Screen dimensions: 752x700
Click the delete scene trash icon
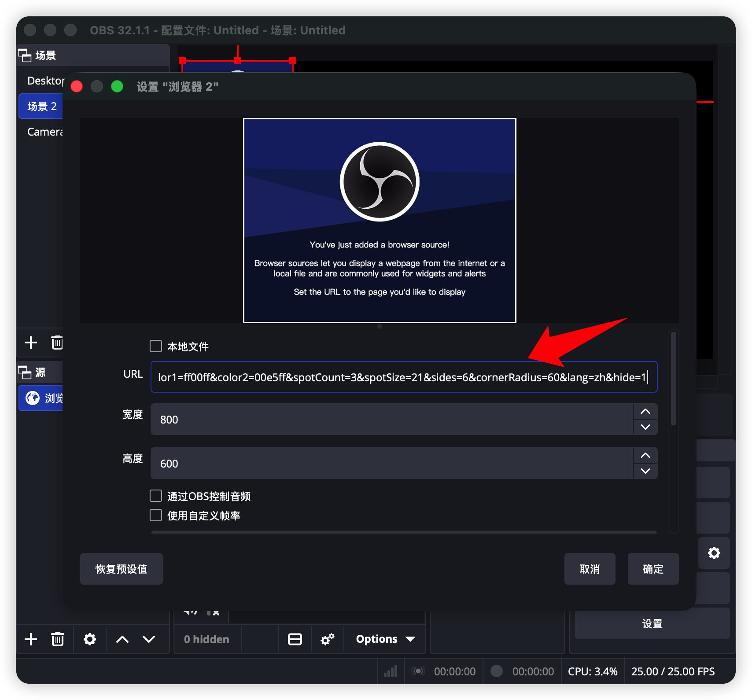pos(57,343)
